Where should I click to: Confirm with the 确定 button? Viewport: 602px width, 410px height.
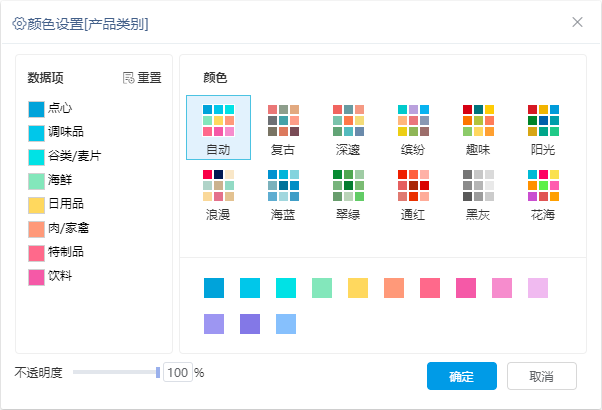(462, 376)
